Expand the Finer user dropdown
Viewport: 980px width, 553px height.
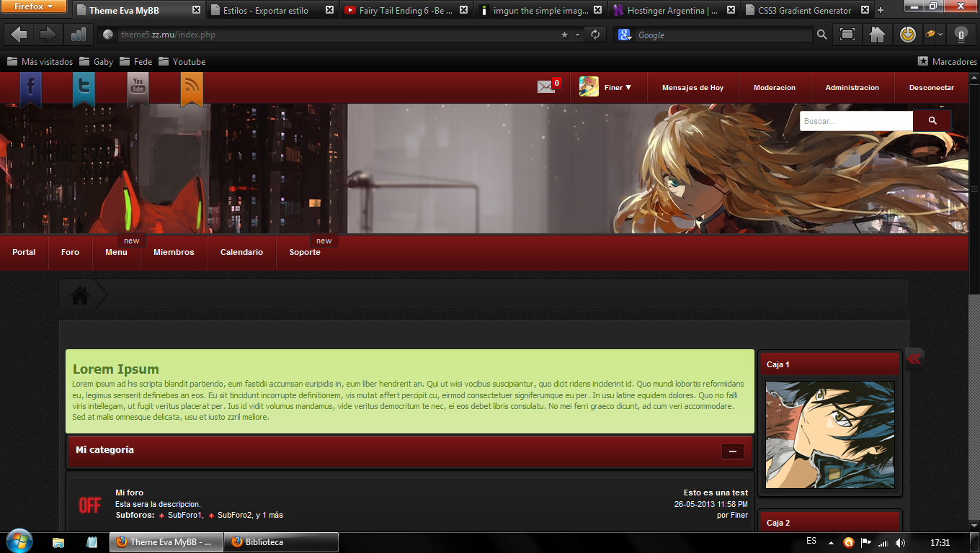coord(618,88)
